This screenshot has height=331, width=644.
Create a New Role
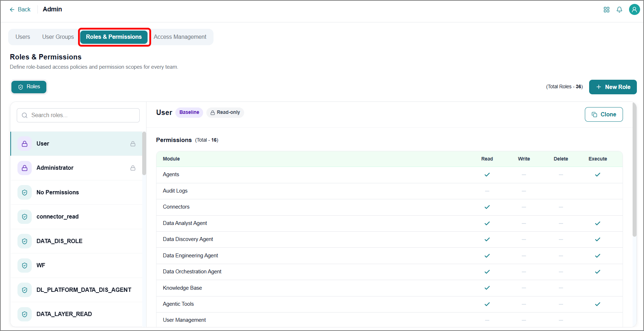point(613,87)
